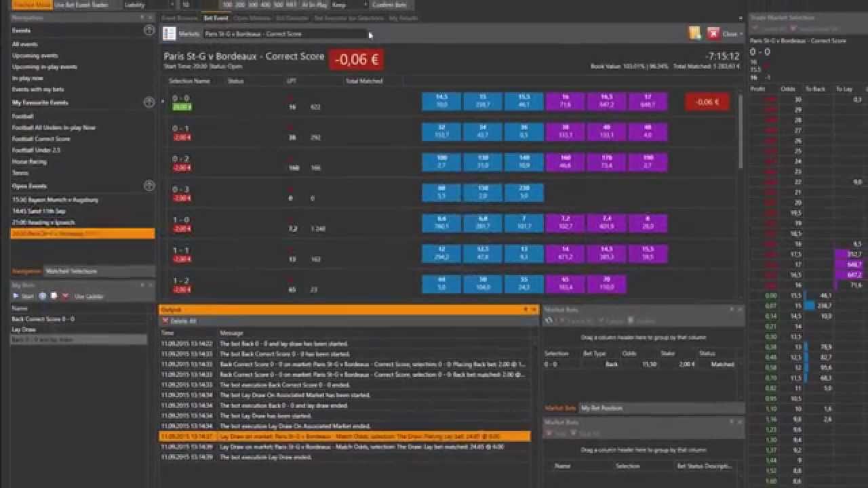Viewport: 868px width, 488px height.
Task: Click the red delete icon in My Bots toolbar
Action: click(65, 296)
